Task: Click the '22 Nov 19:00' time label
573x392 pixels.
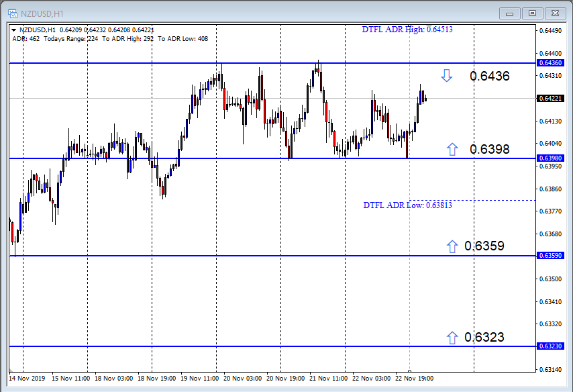Action: coord(415,378)
